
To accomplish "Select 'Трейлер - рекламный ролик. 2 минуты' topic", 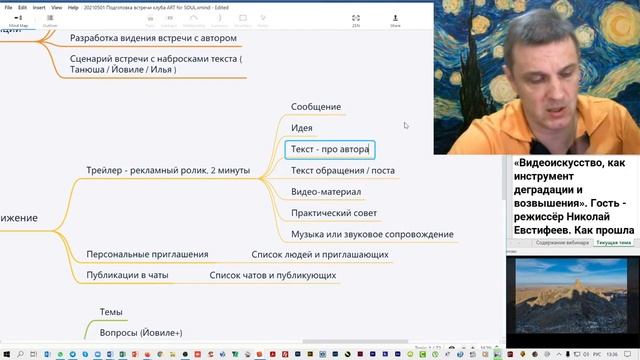I will click(168, 171).
